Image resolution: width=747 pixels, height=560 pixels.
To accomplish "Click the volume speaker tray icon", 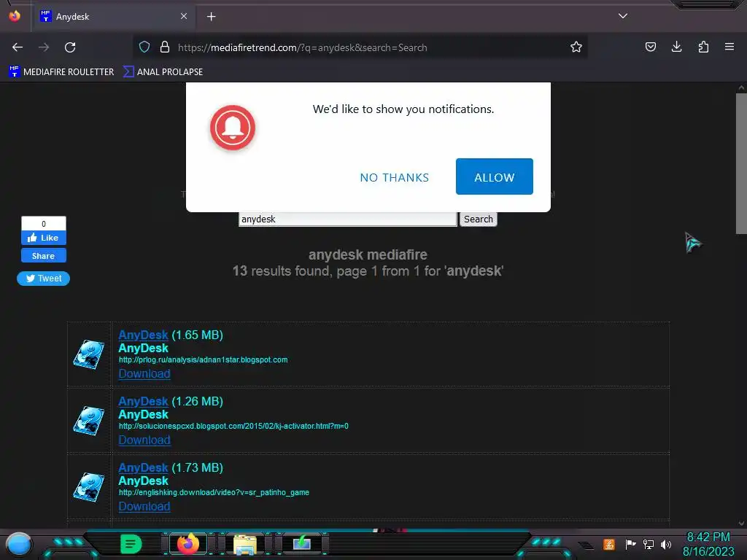I will tap(666, 544).
